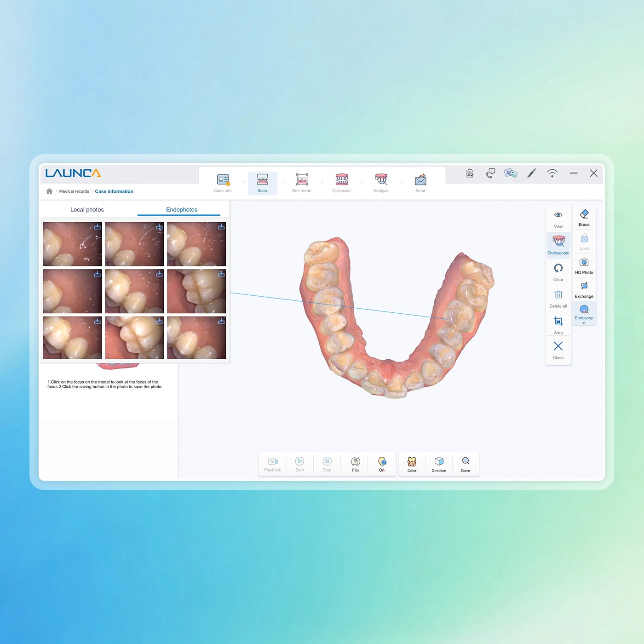644x644 pixels.
Task: Switch to Local photos tab
Action: (x=87, y=209)
